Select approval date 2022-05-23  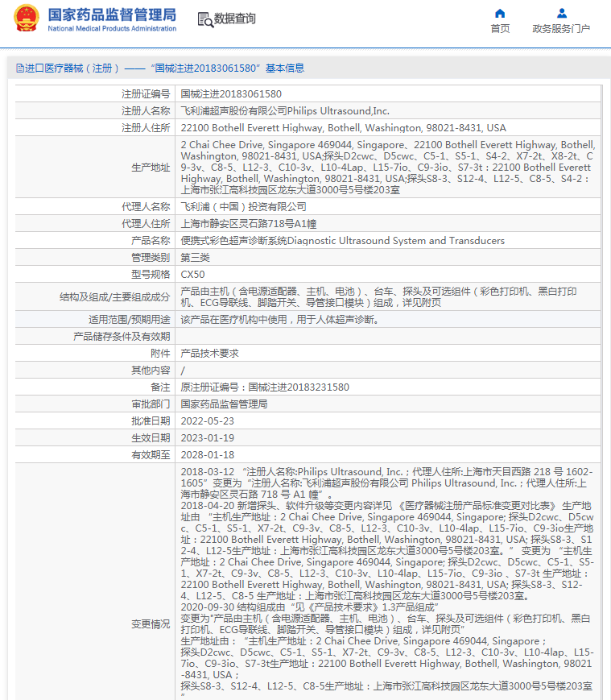pos(208,421)
